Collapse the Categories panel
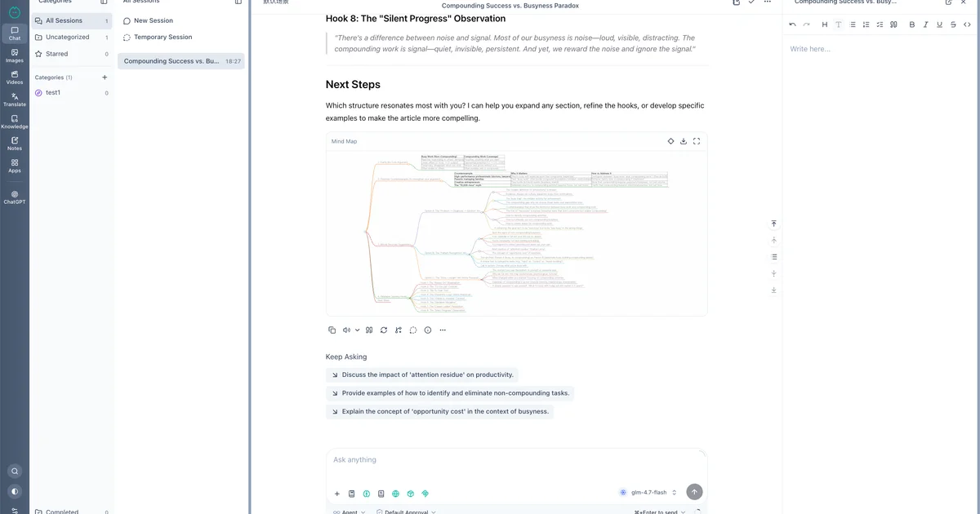This screenshot has height=514, width=980. 104,2
